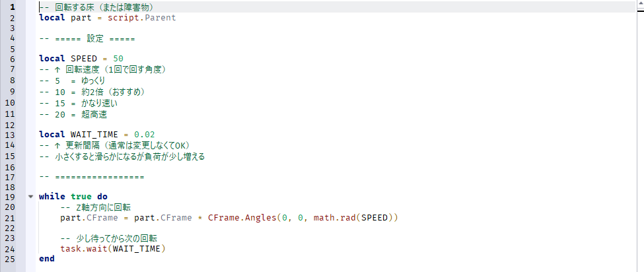The width and height of the screenshot is (644, 272).
Task: Collapse the while true do block
Action: click(x=30, y=197)
